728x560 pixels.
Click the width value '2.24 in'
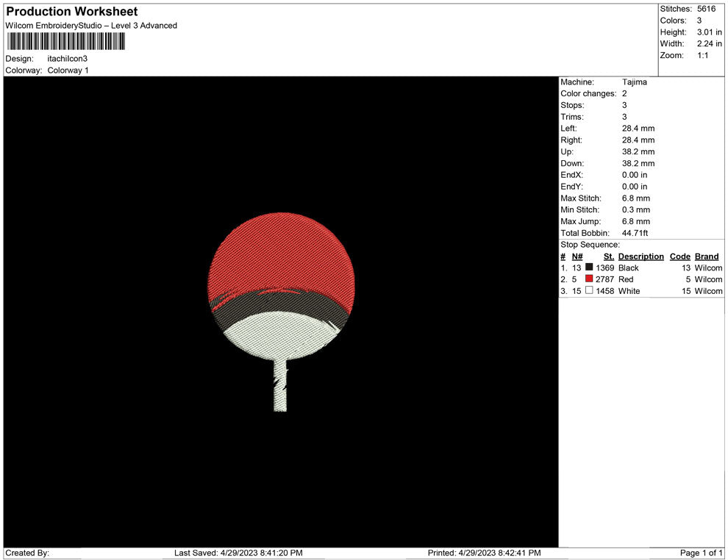[709, 43]
